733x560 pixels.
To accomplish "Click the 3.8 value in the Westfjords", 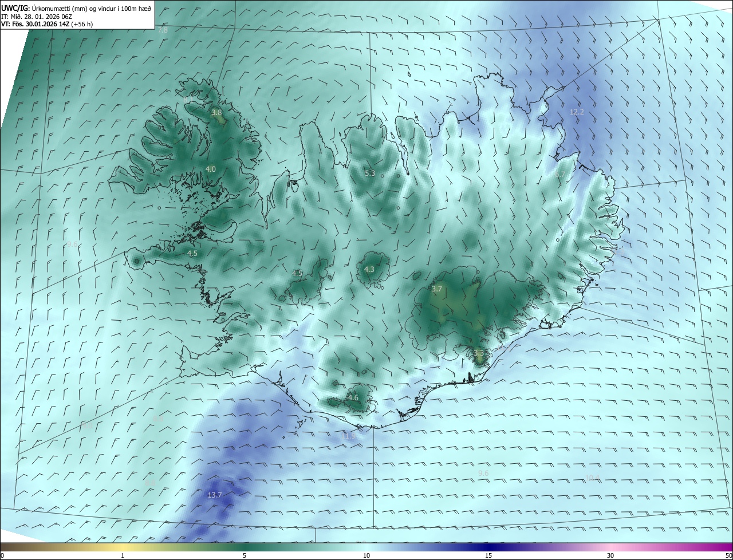I will point(216,113).
